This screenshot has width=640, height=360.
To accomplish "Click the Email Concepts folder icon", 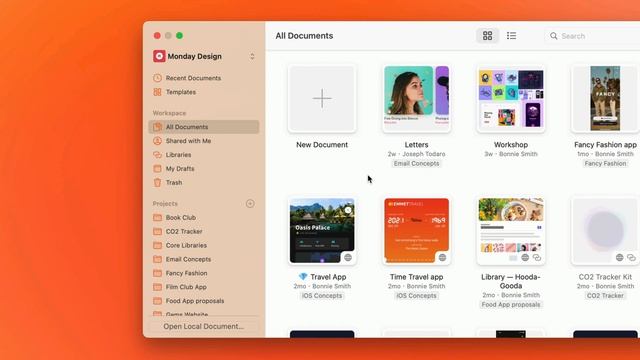I will [158, 259].
